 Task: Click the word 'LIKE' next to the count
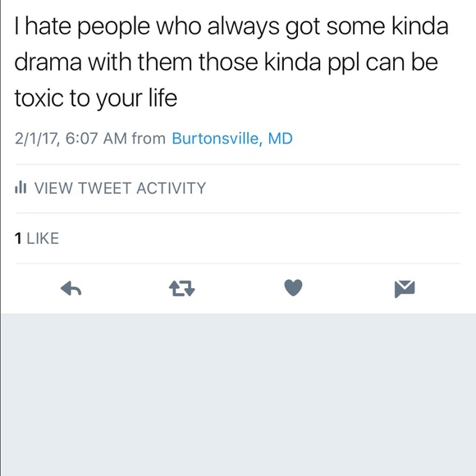(x=43, y=238)
